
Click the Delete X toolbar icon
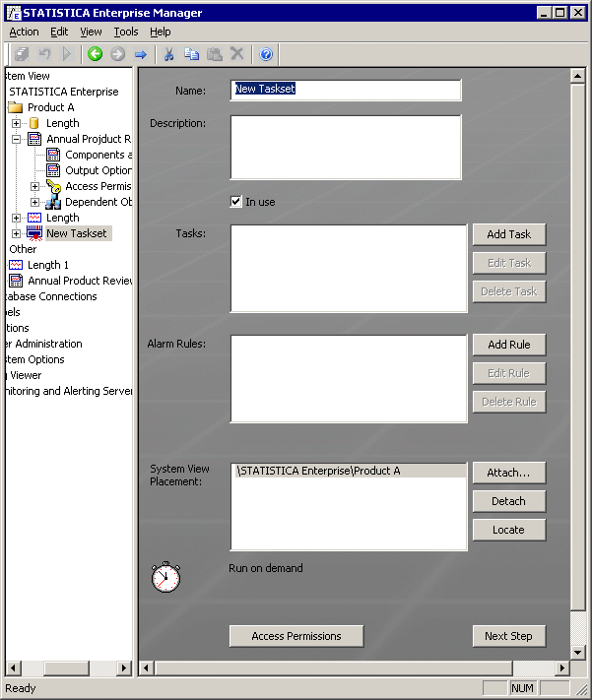tap(236, 54)
